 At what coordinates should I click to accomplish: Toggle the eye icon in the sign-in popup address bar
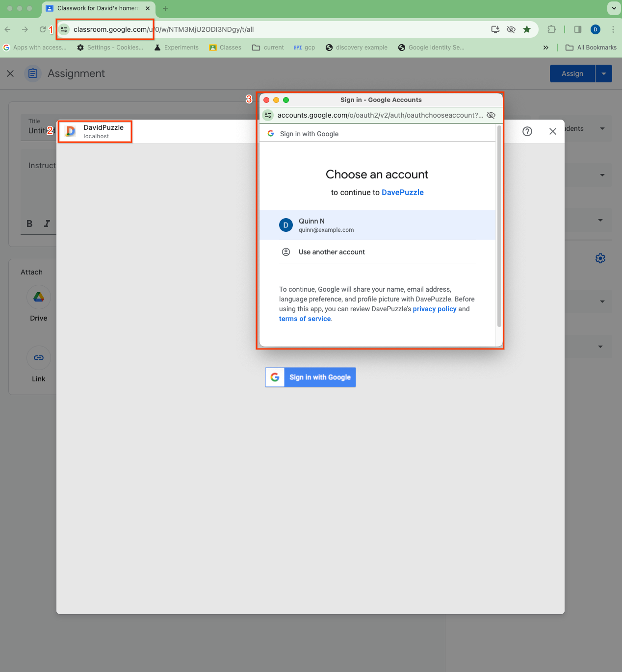[491, 115]
